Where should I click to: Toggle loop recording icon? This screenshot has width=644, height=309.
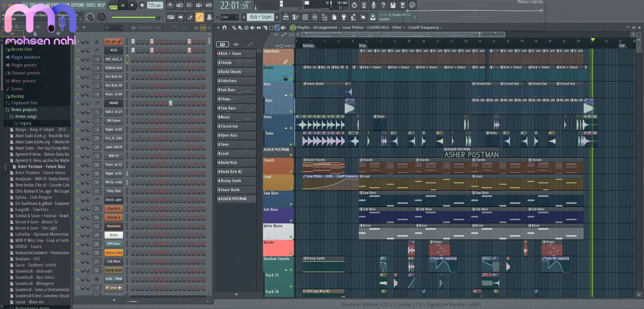209,5
